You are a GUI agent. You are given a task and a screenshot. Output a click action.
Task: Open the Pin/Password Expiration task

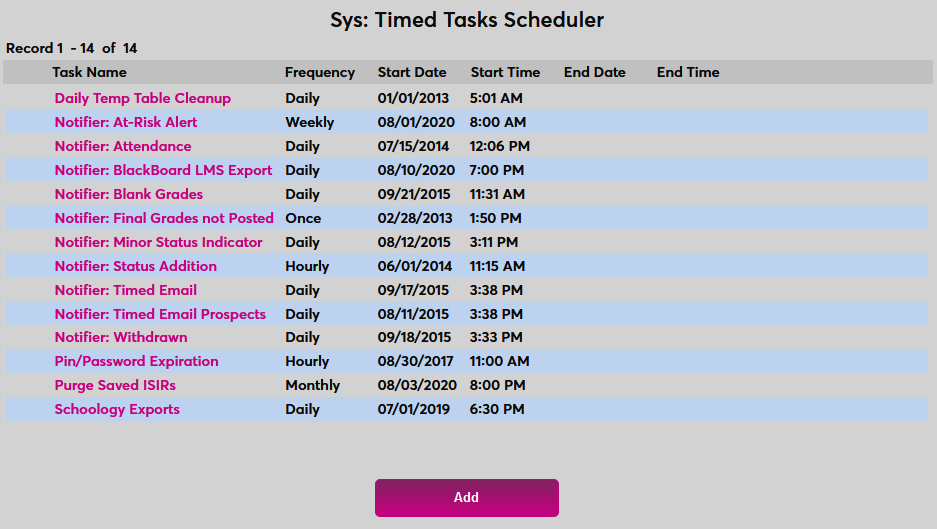click(136, 361)
